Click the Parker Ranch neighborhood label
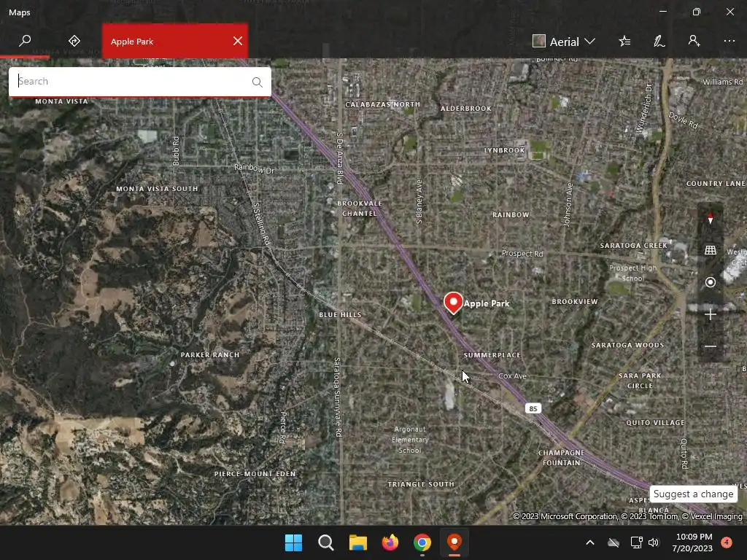Viewport: 747px width, 560px height. [210, 355]
